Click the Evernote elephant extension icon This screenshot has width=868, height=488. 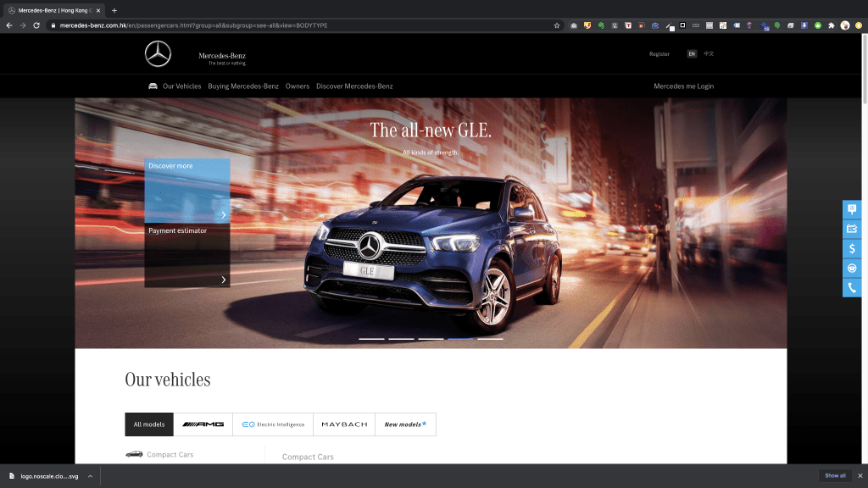coord(601,25)
